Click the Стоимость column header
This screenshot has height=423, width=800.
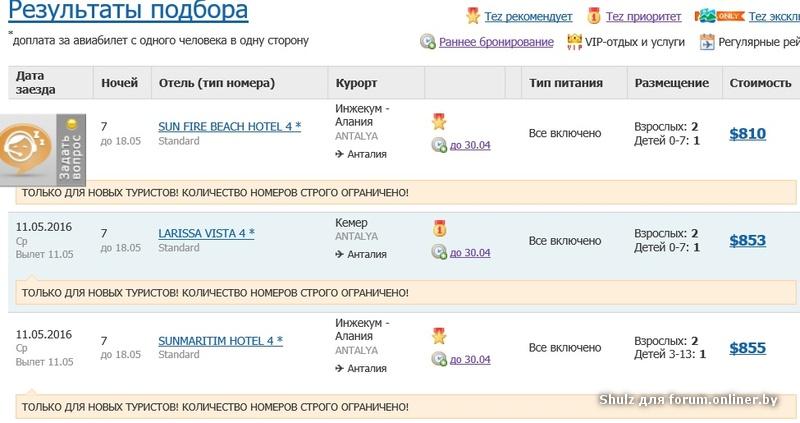pyautogui.click(x=760, y=83)
